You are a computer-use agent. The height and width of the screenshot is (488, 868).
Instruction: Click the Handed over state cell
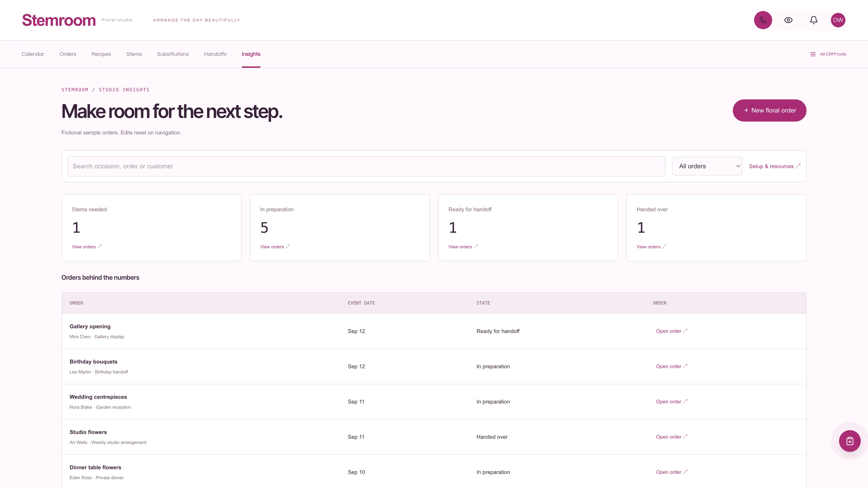492,437
